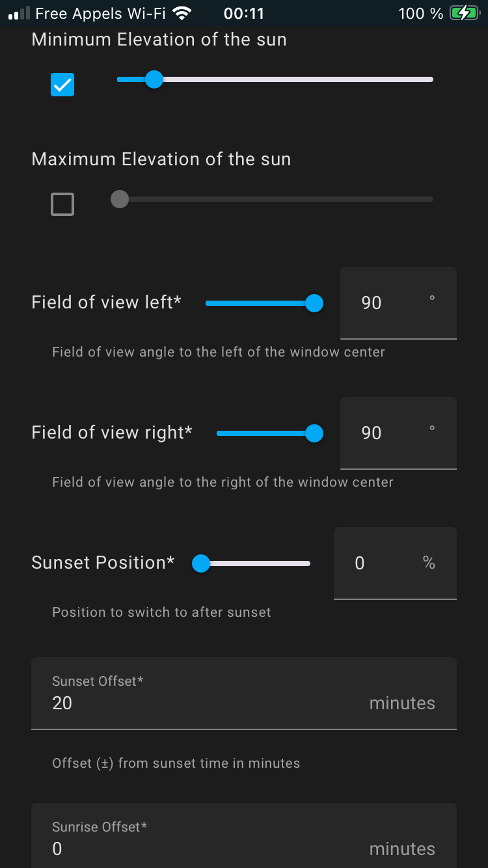Tap the cellular signal bars icon
The width and height of the screenshot is (488, 868).
20,13
